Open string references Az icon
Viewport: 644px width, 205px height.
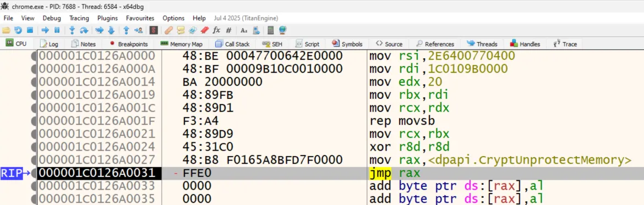244,30
